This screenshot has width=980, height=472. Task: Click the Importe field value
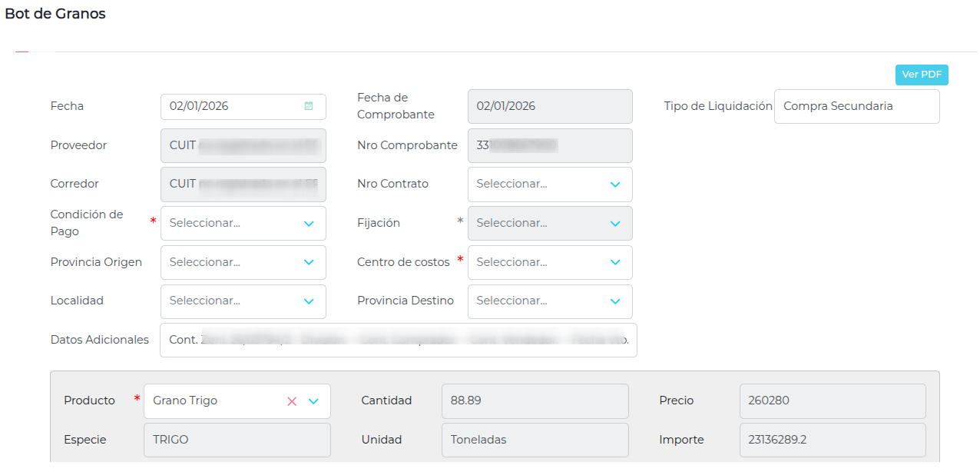833,440
